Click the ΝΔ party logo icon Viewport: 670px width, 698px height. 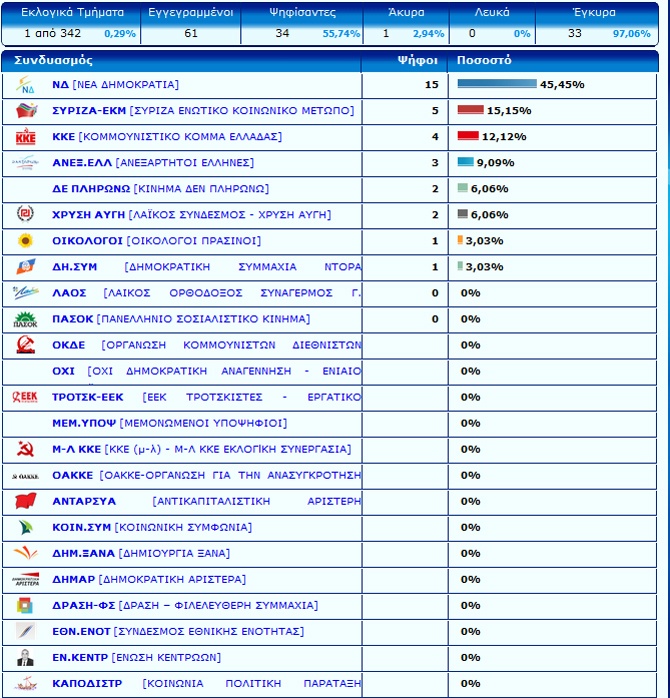click(25, 85)
